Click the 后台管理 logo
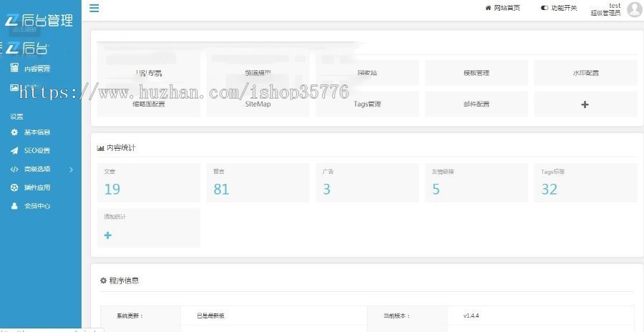 39,20
